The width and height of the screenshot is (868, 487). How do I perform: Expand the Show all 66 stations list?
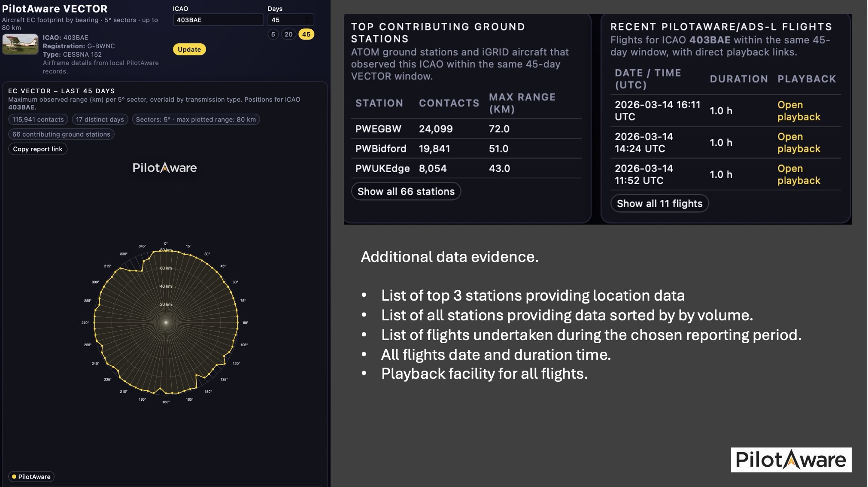pos(406,192)
